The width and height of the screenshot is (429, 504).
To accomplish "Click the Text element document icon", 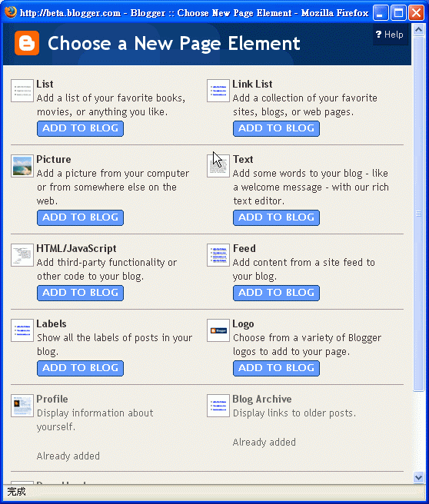I will point(218,166).
